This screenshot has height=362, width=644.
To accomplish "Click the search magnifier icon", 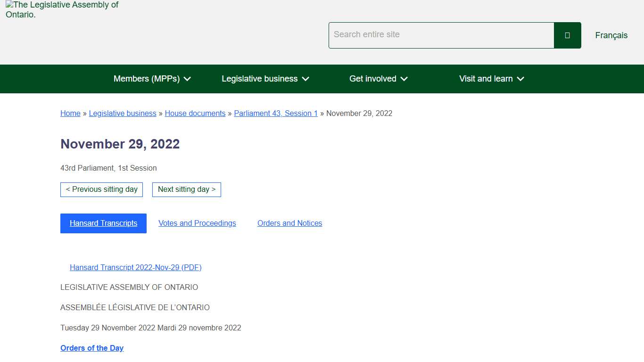I will [x=567, y=35].
